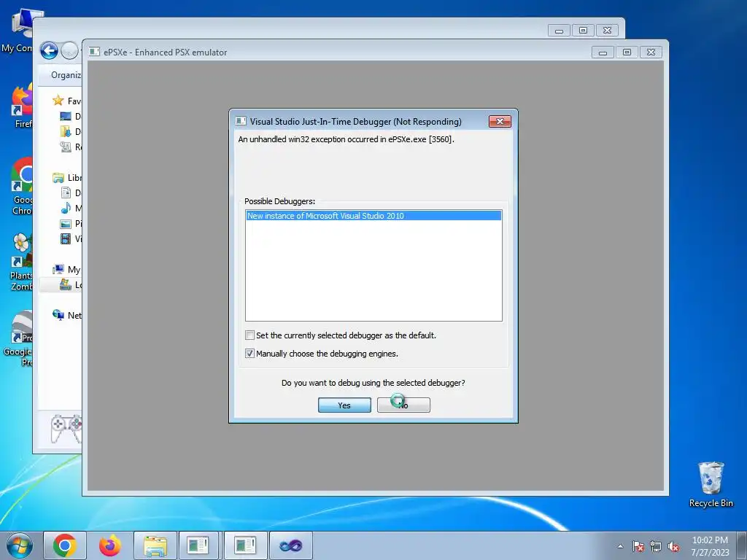Minimize the ePSXe emulator window
The width and height of the screenshot is (747, 560).
coord(603,52)
